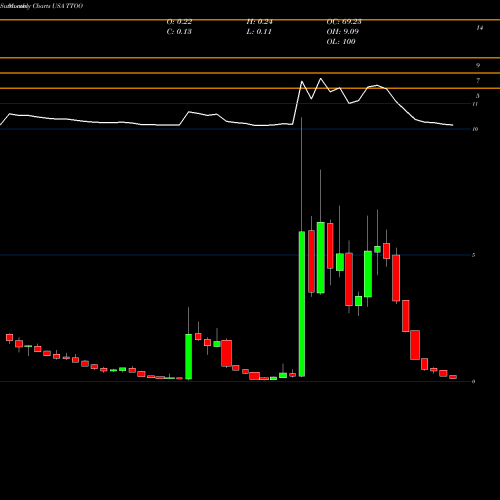Image resolution: width=500 pixels, height=500 pixels.
Task: Click the open value "O: 0.22"
Action: [x=179, y=22]
